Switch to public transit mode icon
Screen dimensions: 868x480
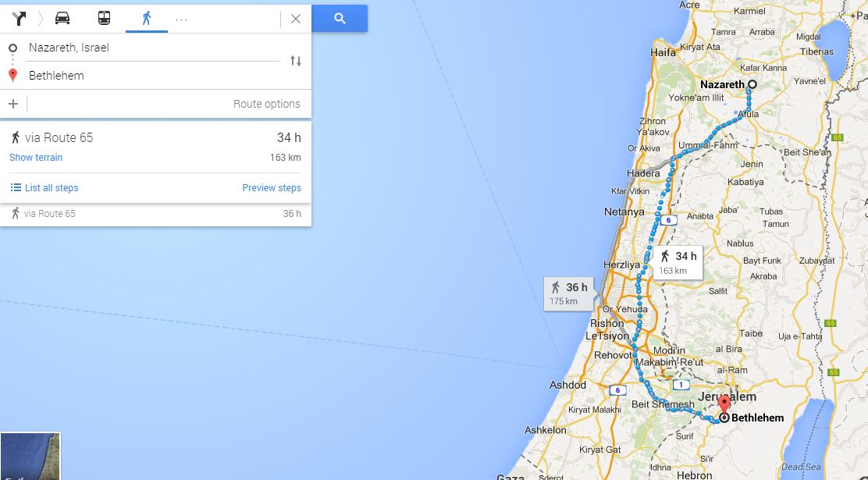coord(104,18)
